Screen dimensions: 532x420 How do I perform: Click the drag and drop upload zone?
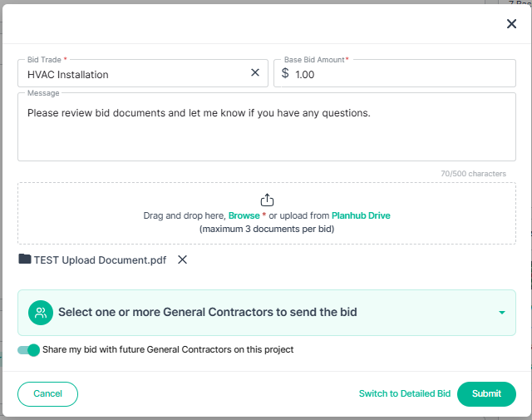pyautogui.click(x=267, y=214)
